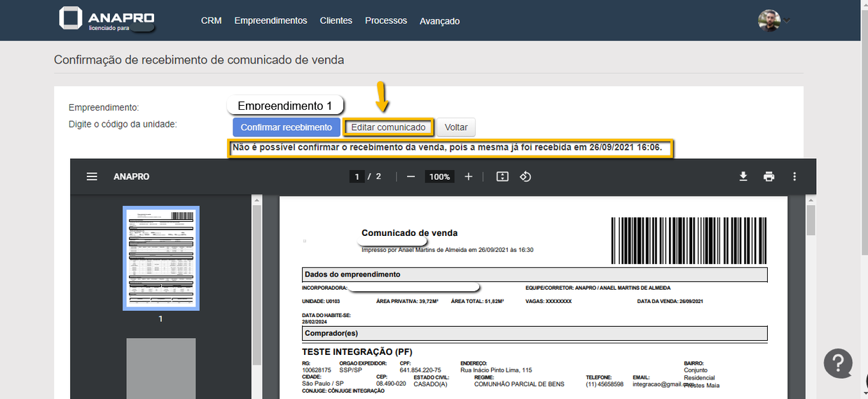Select page 1 thumbnail in sidebar
This screenshot has height=399, width=868.
click(x=160, y=258)
